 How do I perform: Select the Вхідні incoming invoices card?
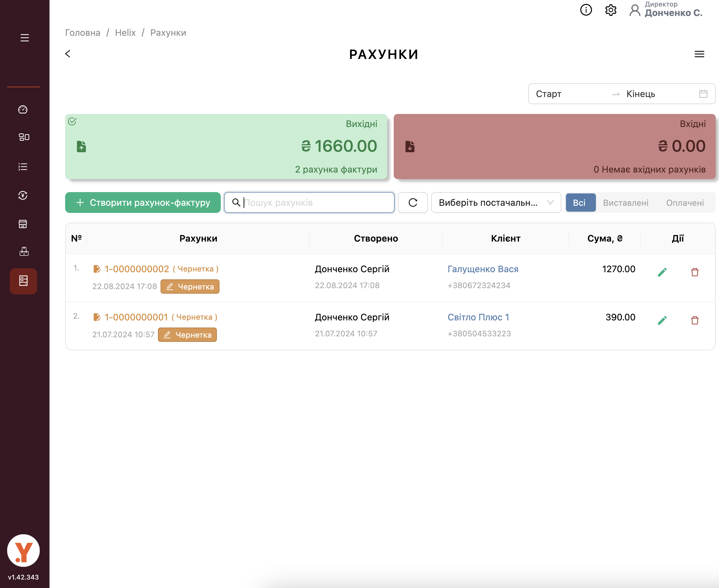click(x=554, y=146)
